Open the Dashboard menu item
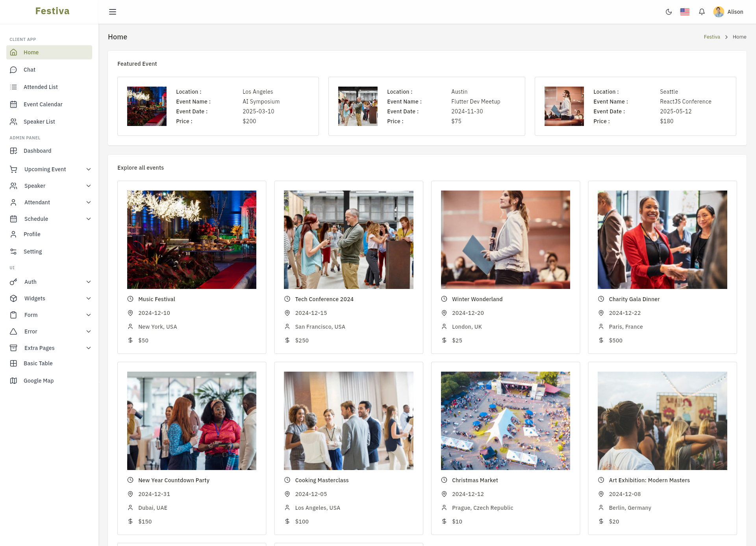756x546 pixels. [49, 151]
